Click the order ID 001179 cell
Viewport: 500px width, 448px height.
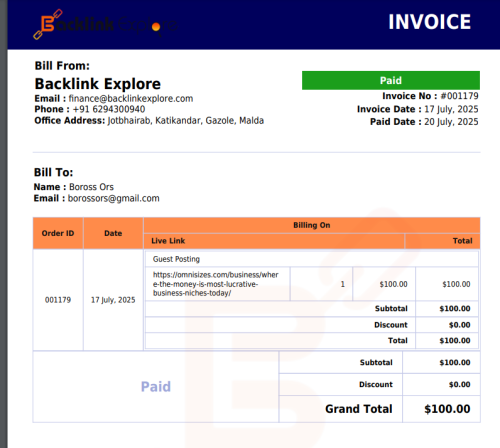click(58, 300)
